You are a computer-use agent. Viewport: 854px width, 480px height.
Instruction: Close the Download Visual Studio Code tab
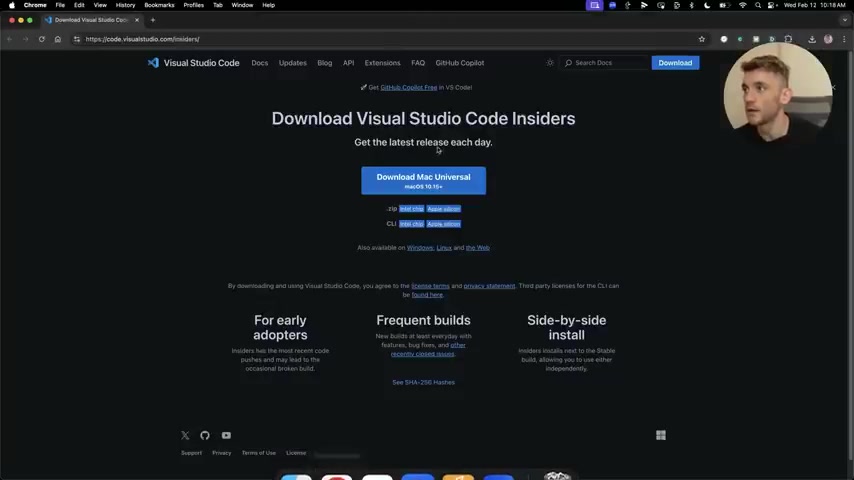tap(137, 20)
